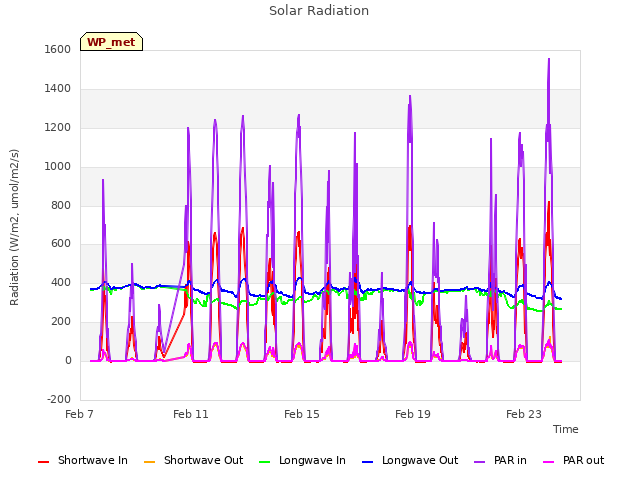Click the blue Longwave Out legend swatch

pyautogui.click(x=368, y=462)
